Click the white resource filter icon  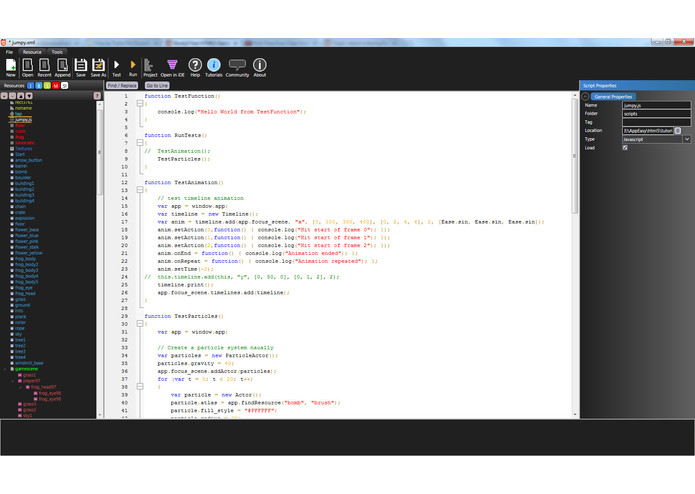click(x=65, y=86)
